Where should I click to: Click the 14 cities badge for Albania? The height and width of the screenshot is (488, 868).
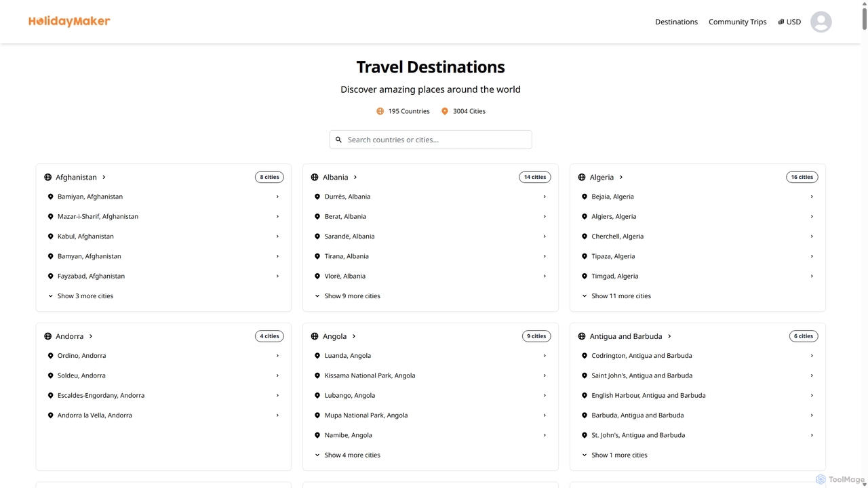pos(535,177)
